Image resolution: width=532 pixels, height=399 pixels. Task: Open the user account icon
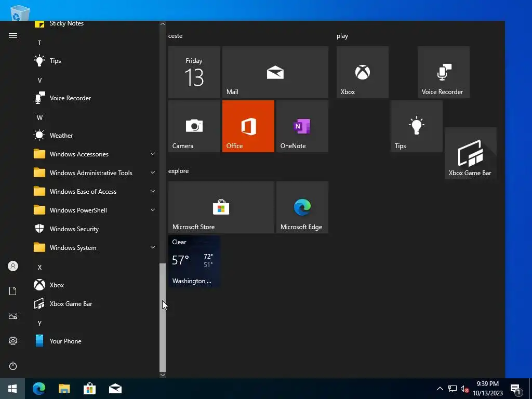click(13, 266)
